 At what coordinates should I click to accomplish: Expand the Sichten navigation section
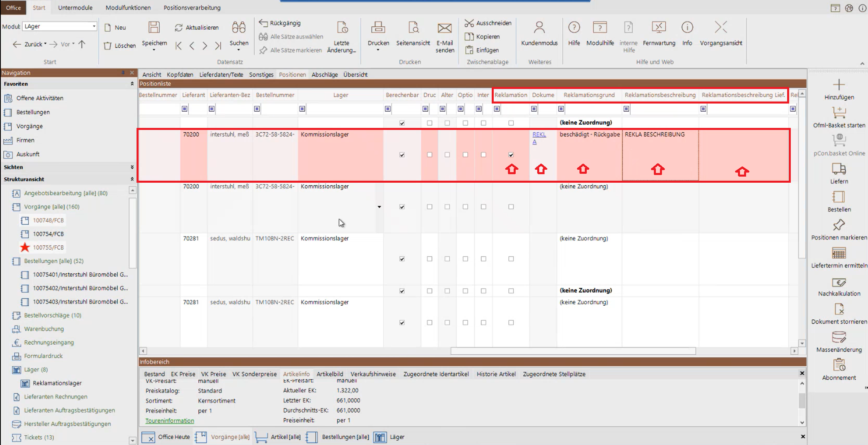pyautogui.click(x=132, y=167)
